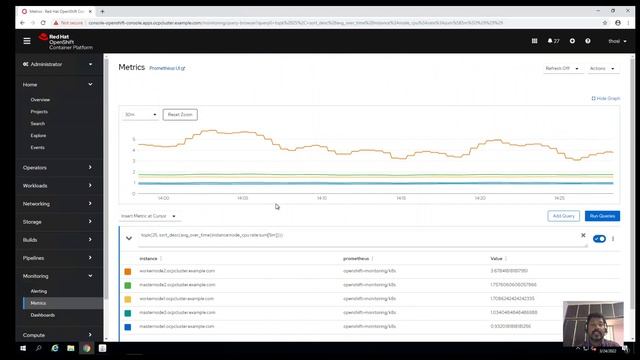Sort by the prometheus column header
The image size is (640, 360).
pos(356,258)
